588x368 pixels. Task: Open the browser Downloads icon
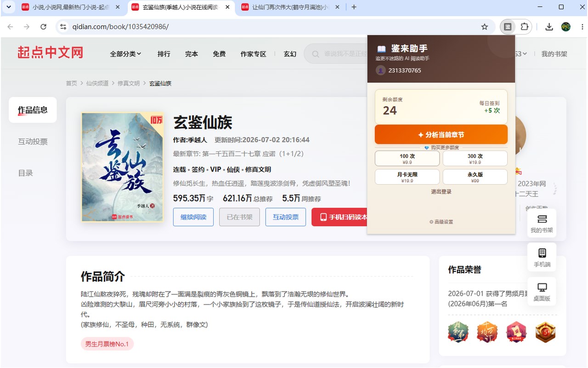(549, 27)
